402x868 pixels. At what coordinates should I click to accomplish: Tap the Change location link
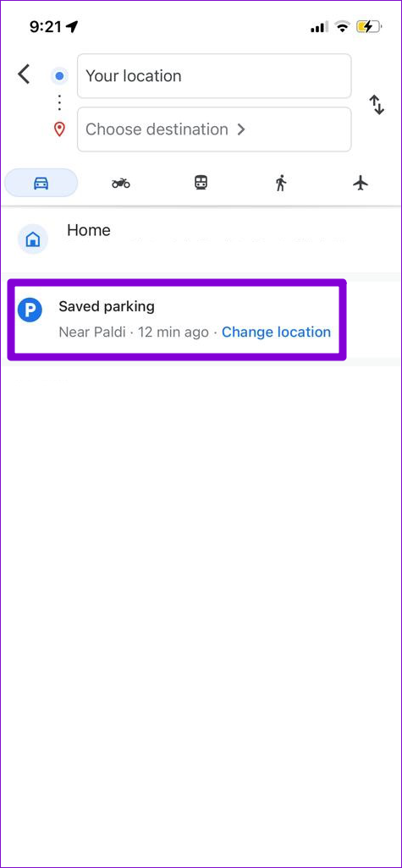click(276, 332)
